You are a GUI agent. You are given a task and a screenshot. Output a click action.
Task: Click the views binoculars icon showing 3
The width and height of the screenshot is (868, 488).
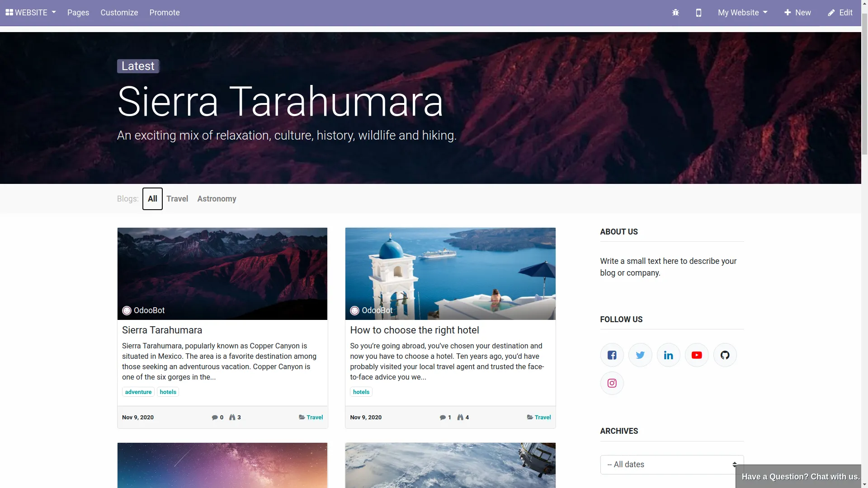(x=232, y=418)
